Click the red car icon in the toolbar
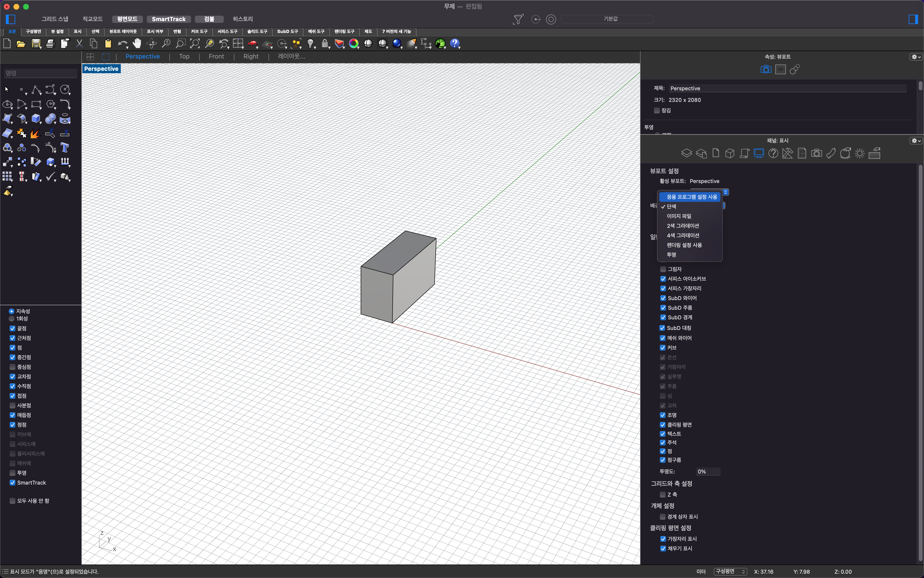Image resolution: width=924 pixels, height=578 pixels. pyautogui.click(x=252, y=44)
